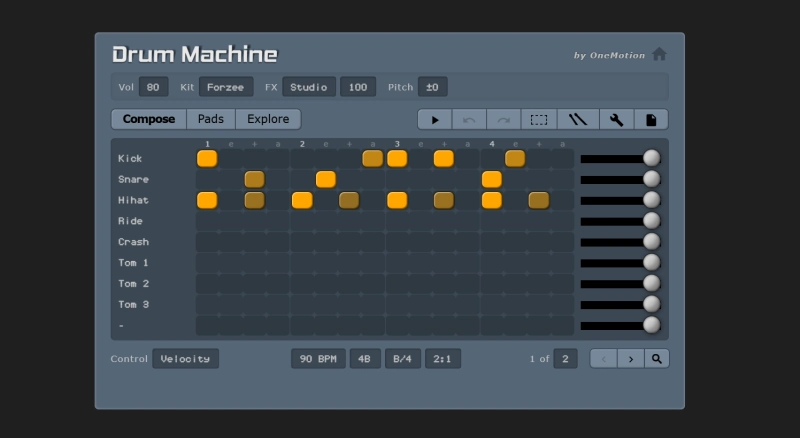
Task: Enable first step in Ride row
Action: coord(207,221)
